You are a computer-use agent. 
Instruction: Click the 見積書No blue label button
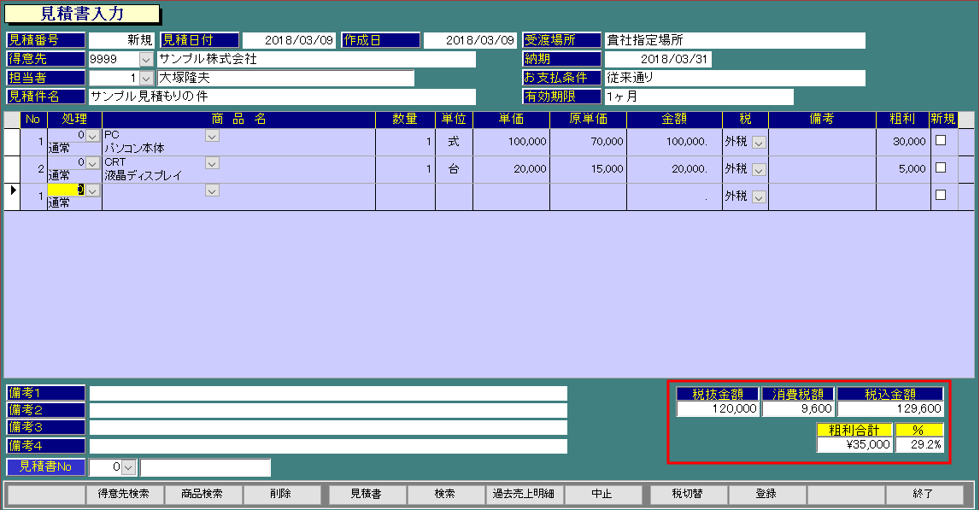click(x=45, y=467)
